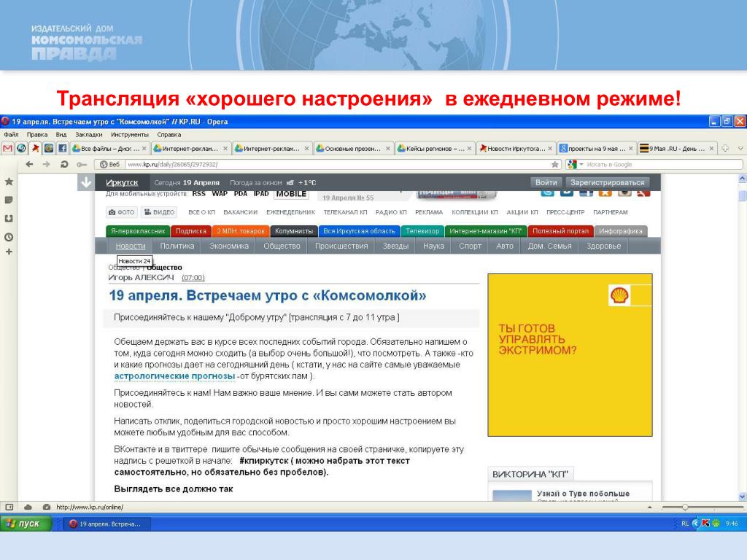
Task: Open new tab with plus icon
Action: [725, 149]
